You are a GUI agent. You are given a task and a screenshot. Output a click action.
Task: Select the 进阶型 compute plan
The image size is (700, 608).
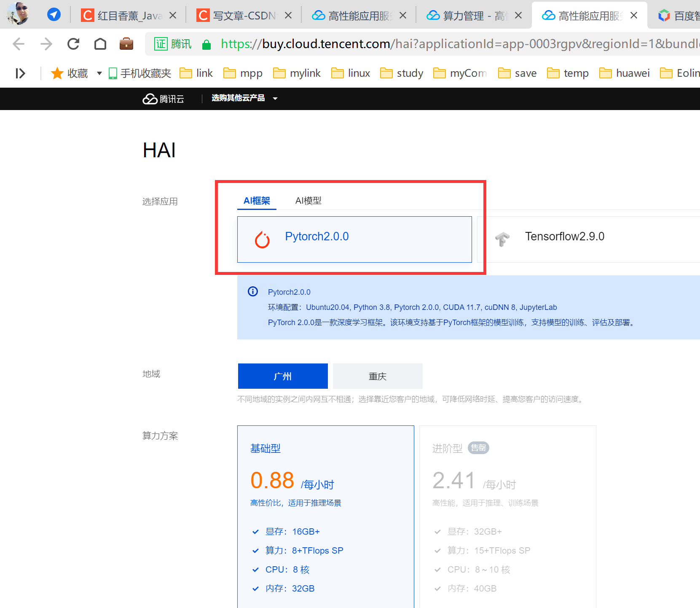point(508,517)
